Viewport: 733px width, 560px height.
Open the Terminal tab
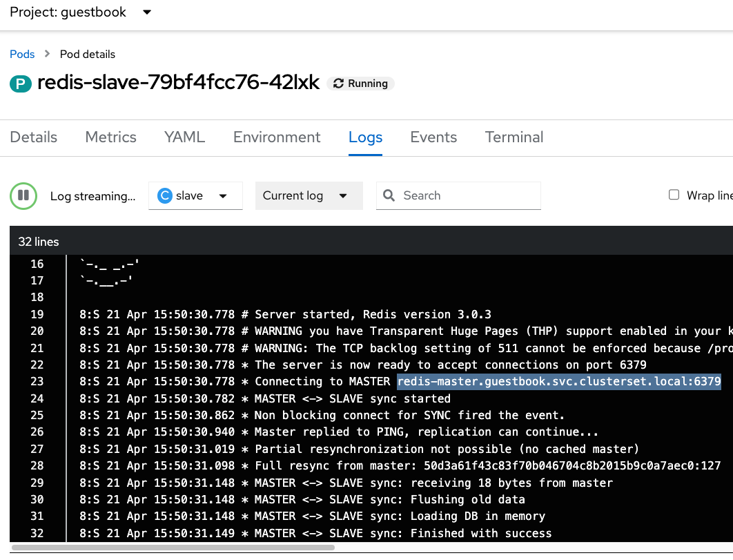(514, 137)
